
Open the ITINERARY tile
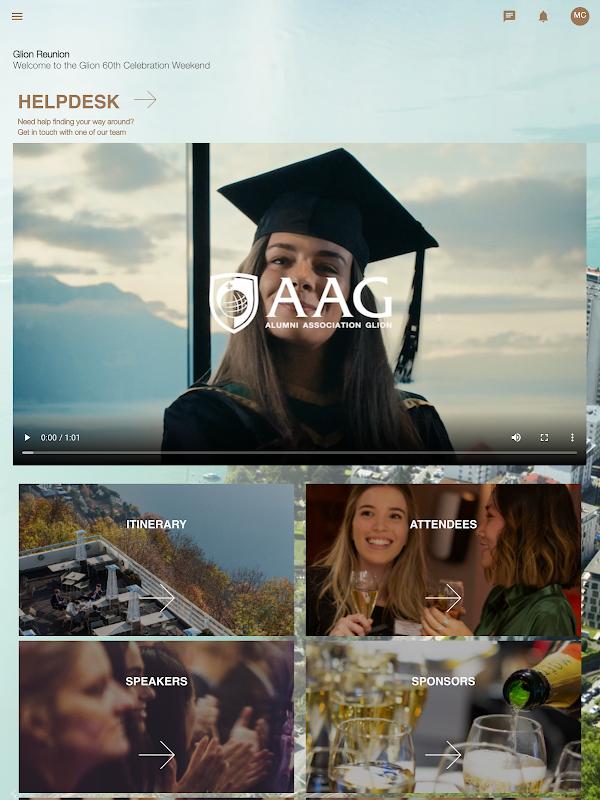click(157, 560)
